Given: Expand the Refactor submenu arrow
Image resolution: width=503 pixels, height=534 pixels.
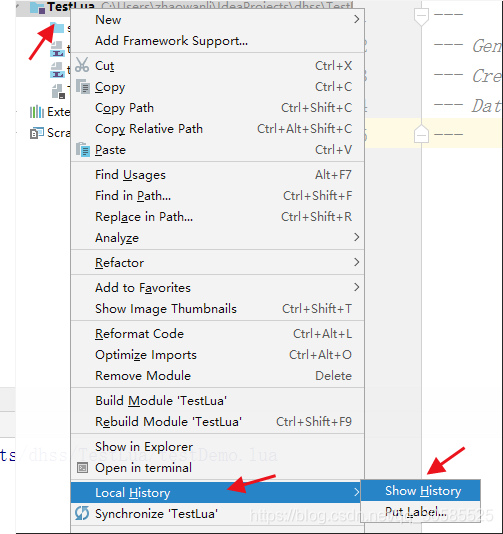Looking at the screenshot, I should [356, 262].
